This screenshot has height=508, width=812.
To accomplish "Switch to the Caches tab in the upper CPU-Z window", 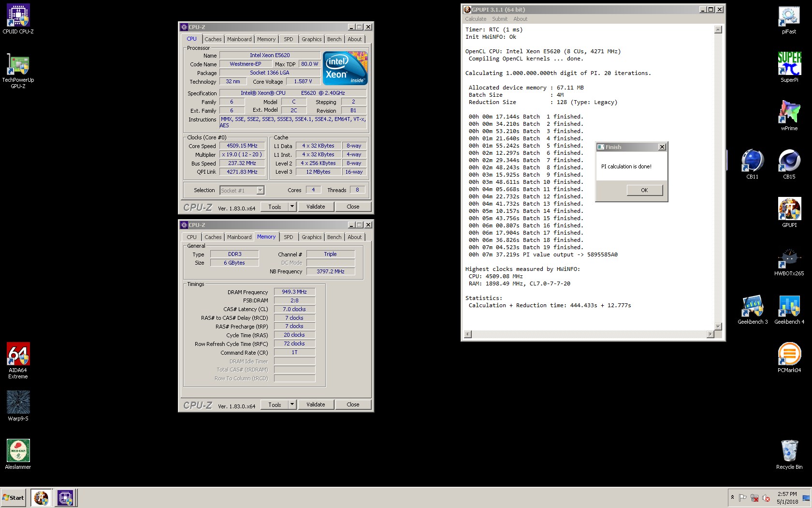I will 213,39.
